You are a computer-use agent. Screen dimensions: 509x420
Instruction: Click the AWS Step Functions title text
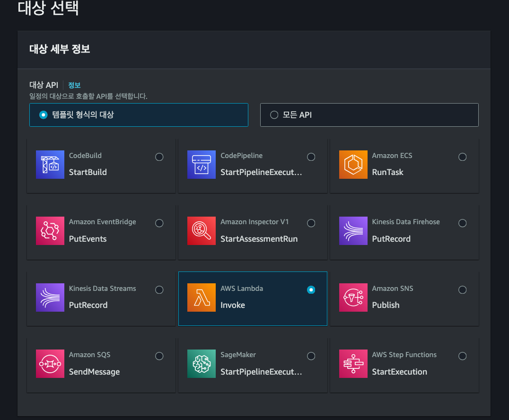(404, 355)
